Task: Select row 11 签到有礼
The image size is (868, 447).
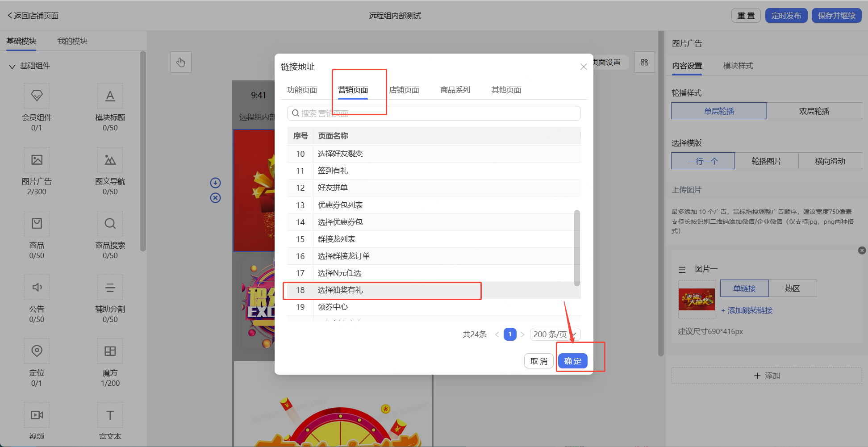Action: (x=434, y=171)
